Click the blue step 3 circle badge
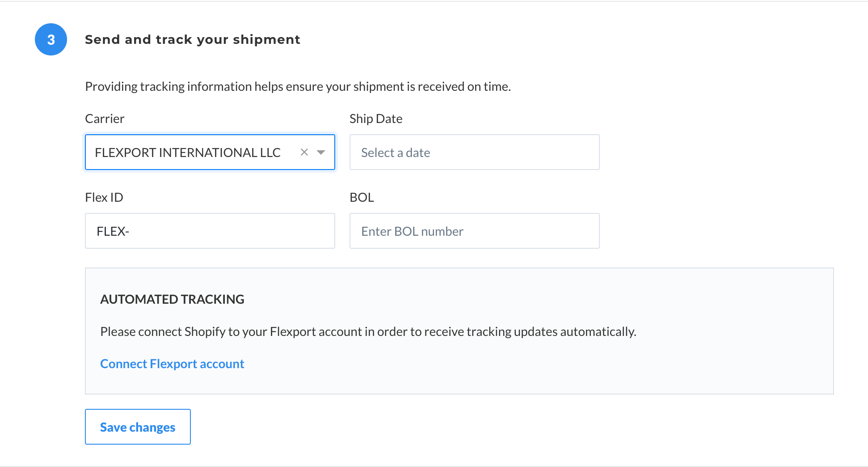868x467 pixels. tap(51, 39)
